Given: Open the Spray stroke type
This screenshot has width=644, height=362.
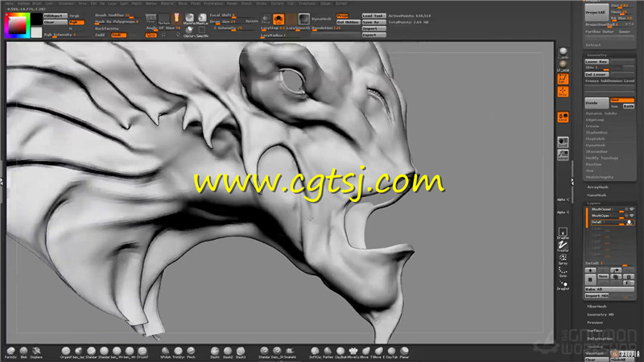Looking at the screenshot, I should pos(563,259).
